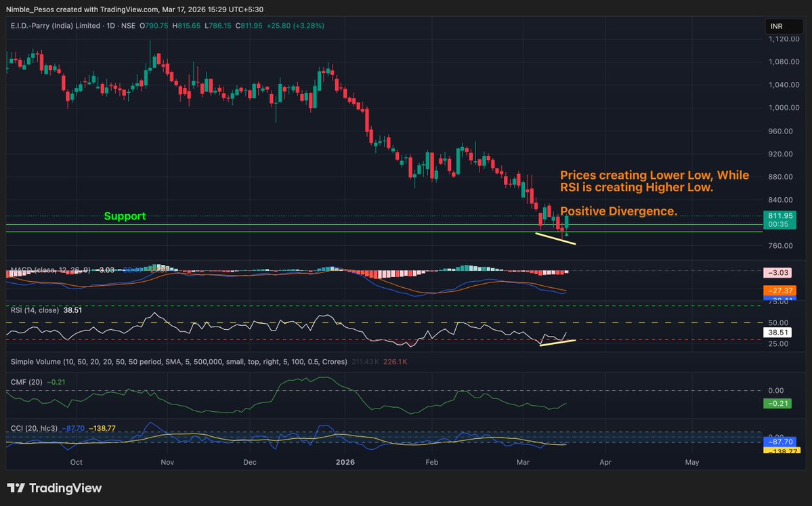This screenshot has width=812, height=506.
Task: Click the green 811.95 current price tag
Action: (x=779, y=219)
